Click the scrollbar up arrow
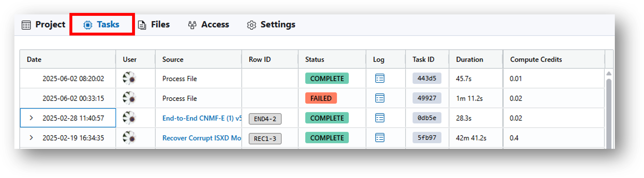The image size is (644, 178). click(609, 73)
